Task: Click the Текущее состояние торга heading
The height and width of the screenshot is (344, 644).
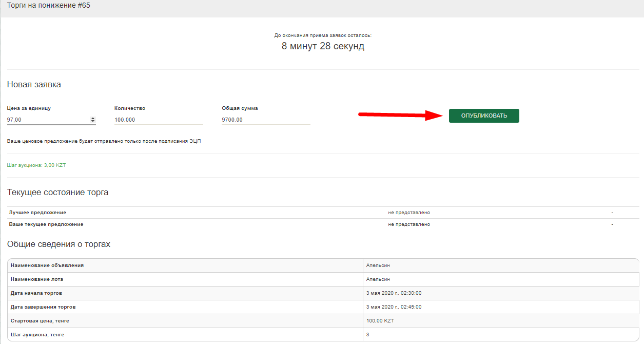Action: pyautogui.click(x=57, y=193)
